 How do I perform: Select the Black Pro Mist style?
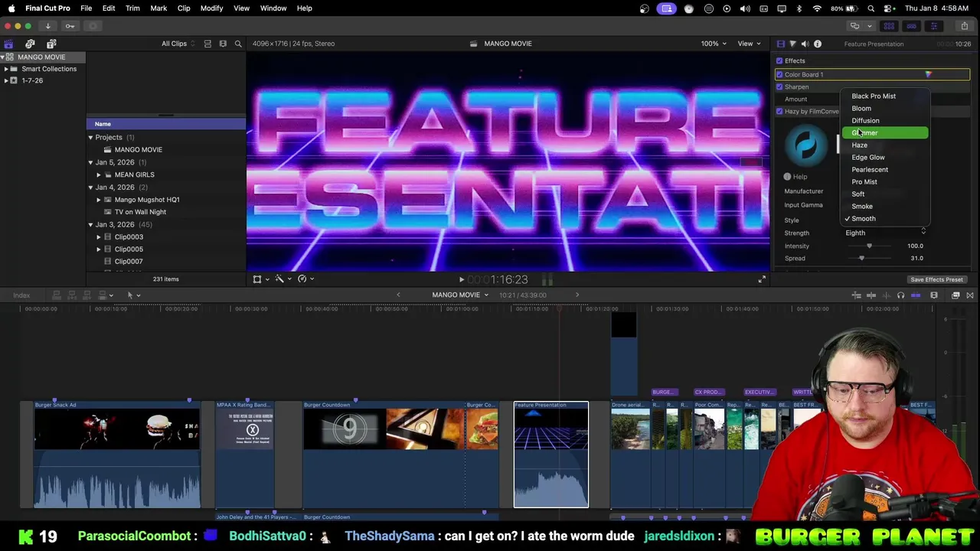coord(884,96)
